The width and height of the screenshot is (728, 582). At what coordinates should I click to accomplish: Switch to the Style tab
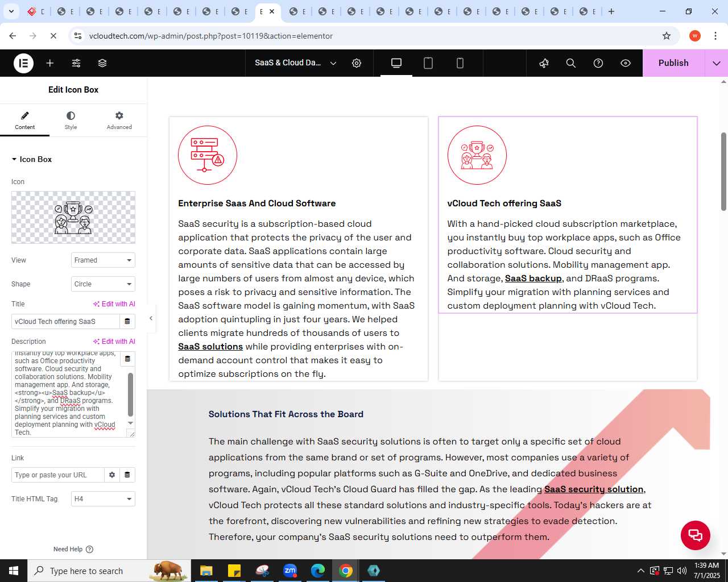pos(71,120)
